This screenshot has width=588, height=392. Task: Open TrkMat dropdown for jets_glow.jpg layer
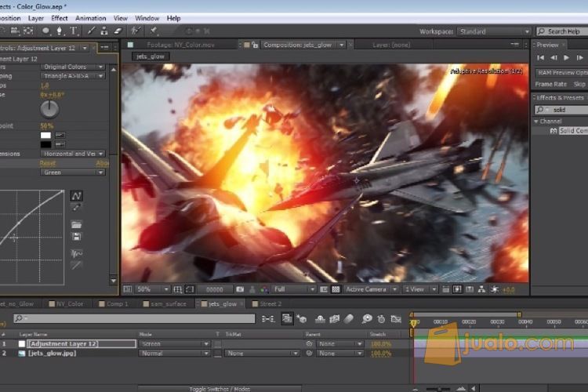click(x=262, y=354)
